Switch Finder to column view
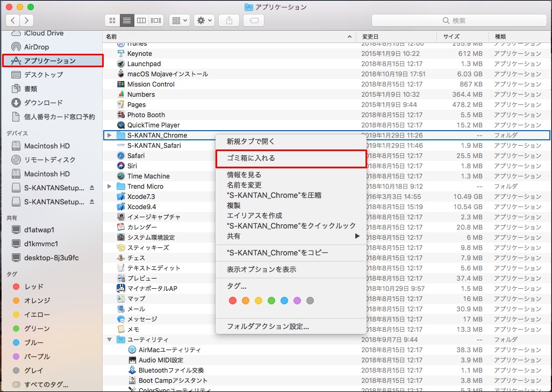 pos(141,20)
